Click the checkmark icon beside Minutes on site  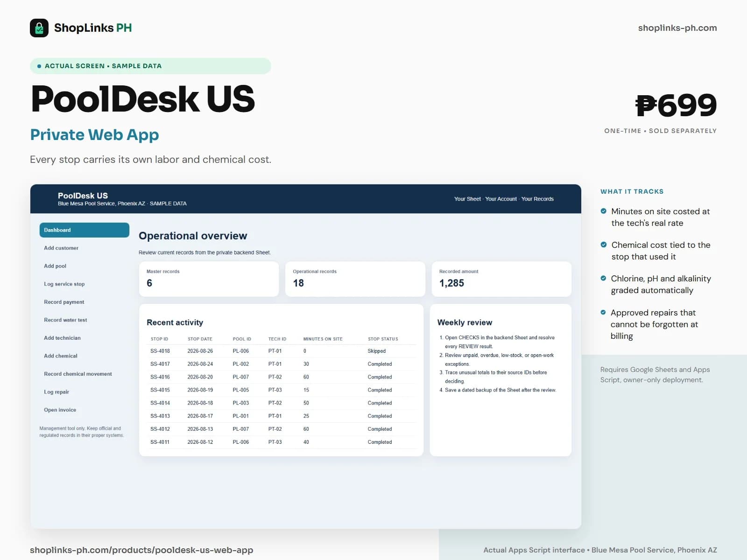(603, 211)
